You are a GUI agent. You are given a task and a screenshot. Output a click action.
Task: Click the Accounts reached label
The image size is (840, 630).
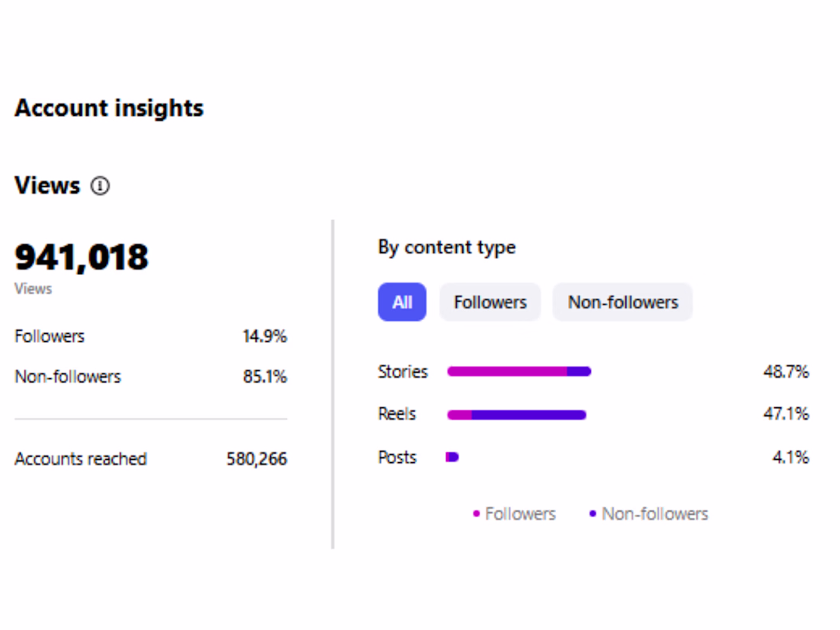click(80, 459)
